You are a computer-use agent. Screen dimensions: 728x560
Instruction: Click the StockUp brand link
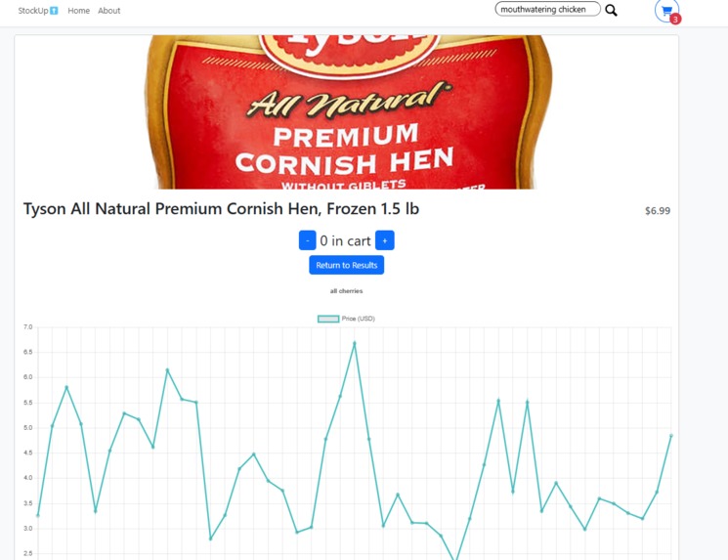(38, 11)
